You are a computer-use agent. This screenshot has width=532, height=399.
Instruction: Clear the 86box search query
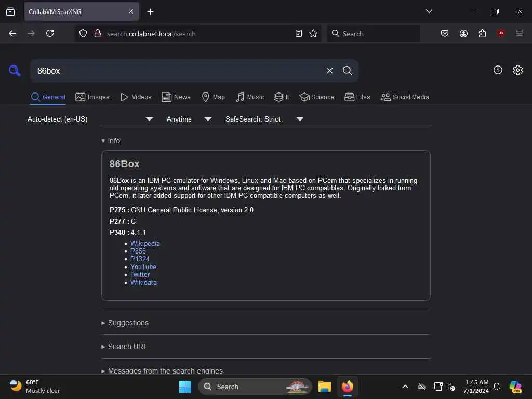click(x=329, y=71)
